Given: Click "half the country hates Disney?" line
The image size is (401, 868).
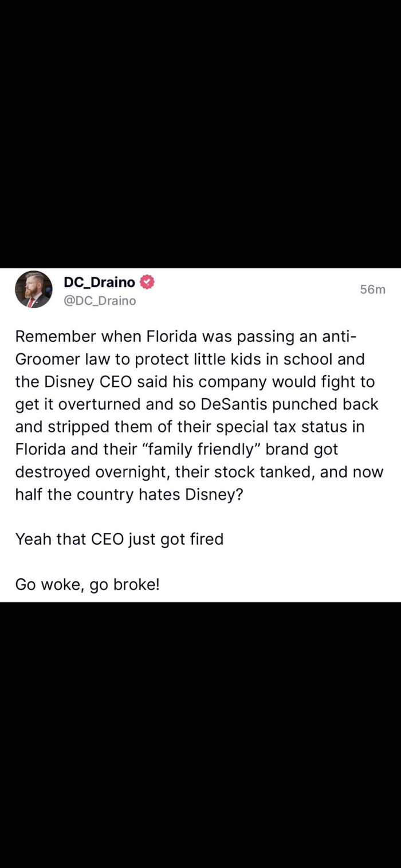Looking at the screenshot, I should (129, 494).
